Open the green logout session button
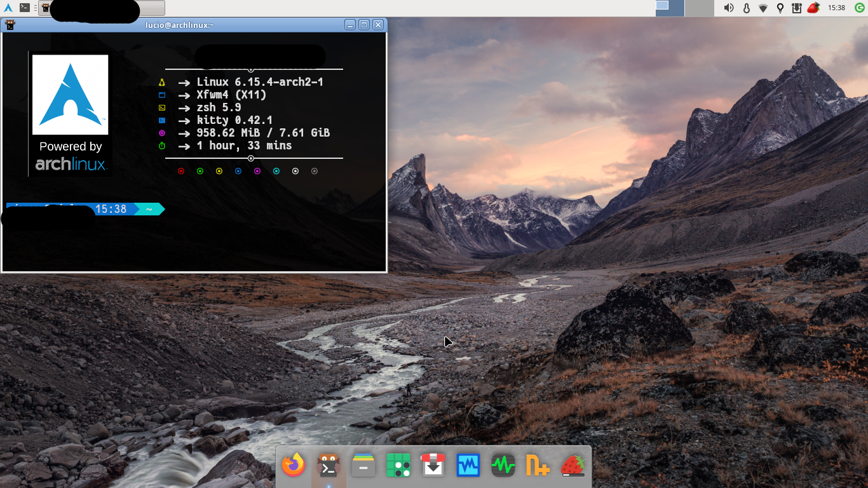The height and width of the screenshot is (488, 868). pyautogui.click(x=860, y=8)
